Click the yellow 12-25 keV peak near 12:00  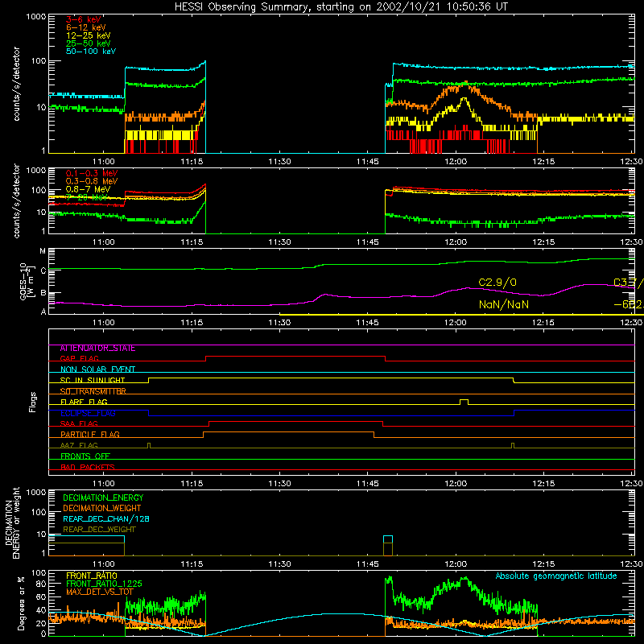(464, 100)
